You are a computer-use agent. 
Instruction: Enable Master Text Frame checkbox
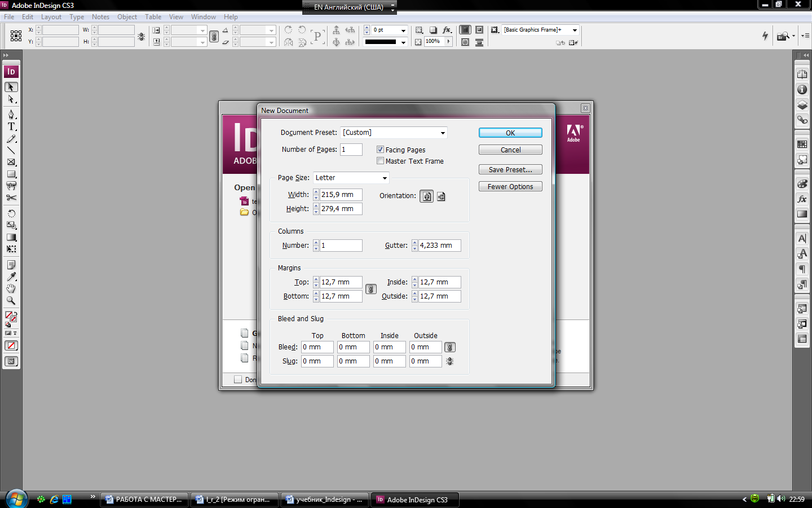380,161
